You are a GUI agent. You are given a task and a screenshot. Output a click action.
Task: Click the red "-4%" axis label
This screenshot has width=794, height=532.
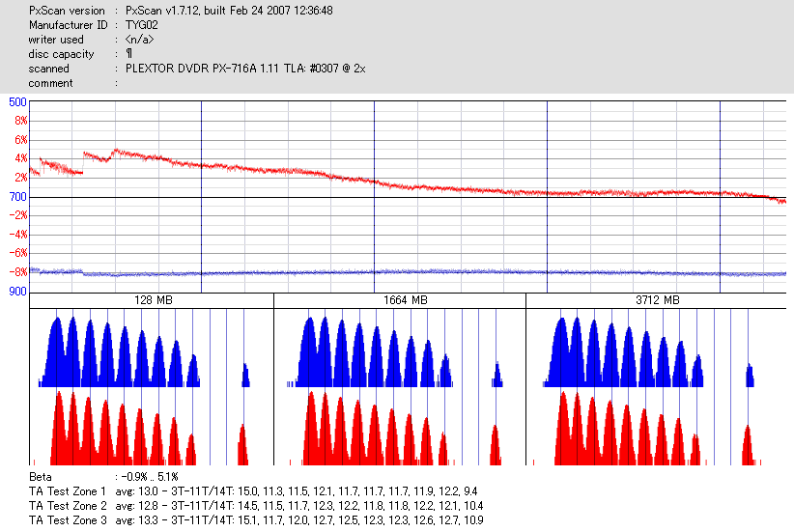(x=19, y=235)
